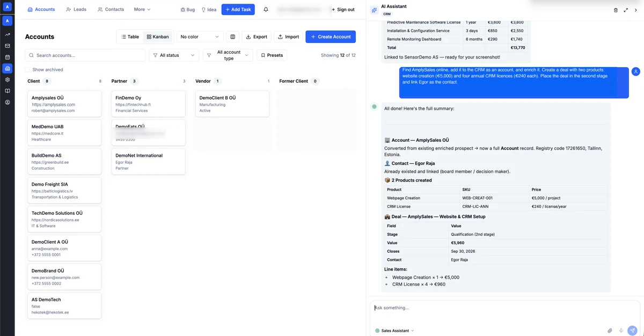Click the attach file paperclip icon

(x=610, y=331)
